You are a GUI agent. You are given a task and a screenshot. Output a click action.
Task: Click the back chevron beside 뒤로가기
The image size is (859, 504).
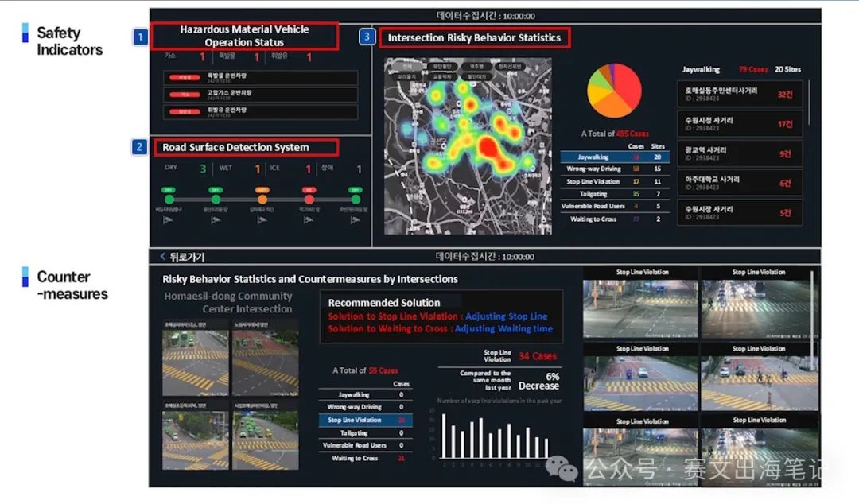(163, 257)
